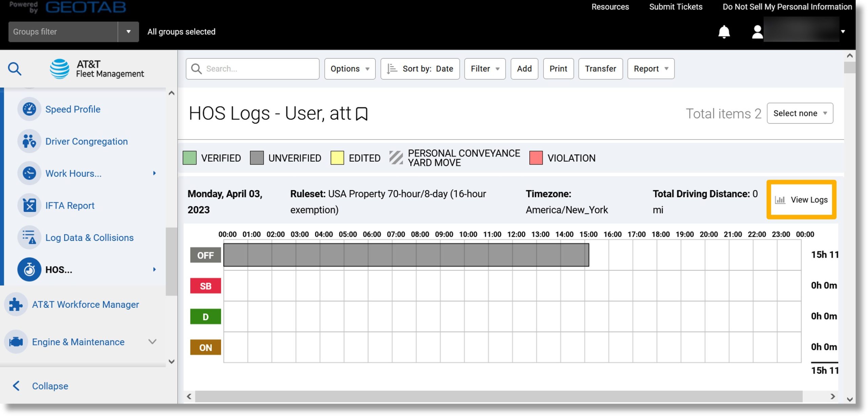The width and height of the screenshot is (868, 416).
Task: Open AT&T Workforce Manager menu item
Action: click(85, 304)
